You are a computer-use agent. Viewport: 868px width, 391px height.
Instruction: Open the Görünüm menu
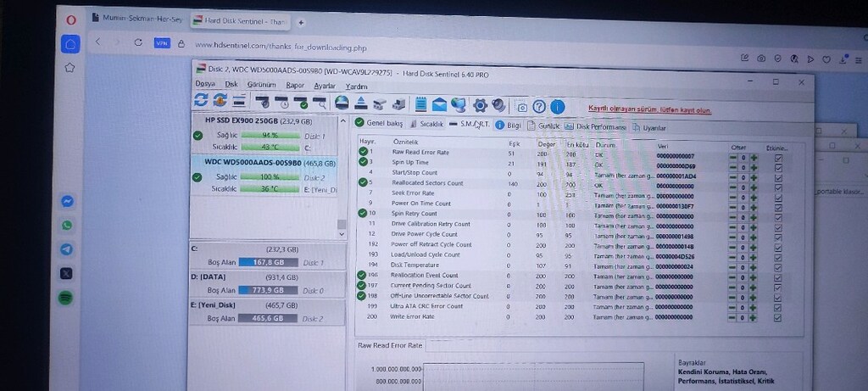point(261,85)
